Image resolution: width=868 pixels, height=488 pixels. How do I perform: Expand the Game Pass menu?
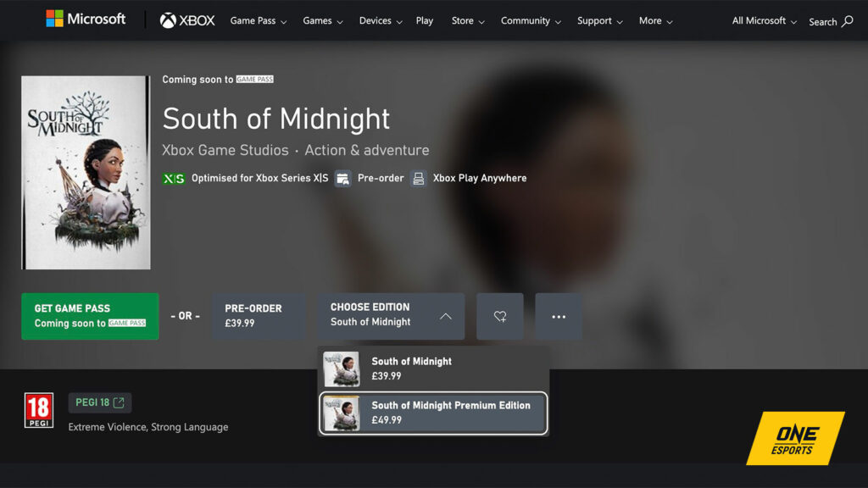(x=258, y=21)
